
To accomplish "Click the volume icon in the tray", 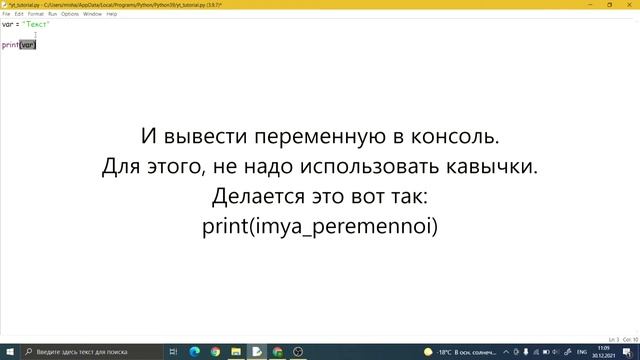I will click(556, 352).
